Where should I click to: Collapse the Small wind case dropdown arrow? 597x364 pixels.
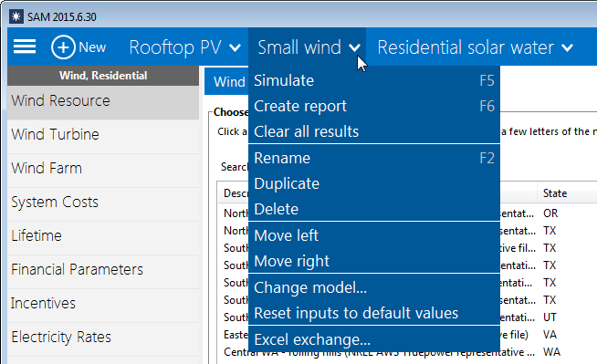coord(354,47)
